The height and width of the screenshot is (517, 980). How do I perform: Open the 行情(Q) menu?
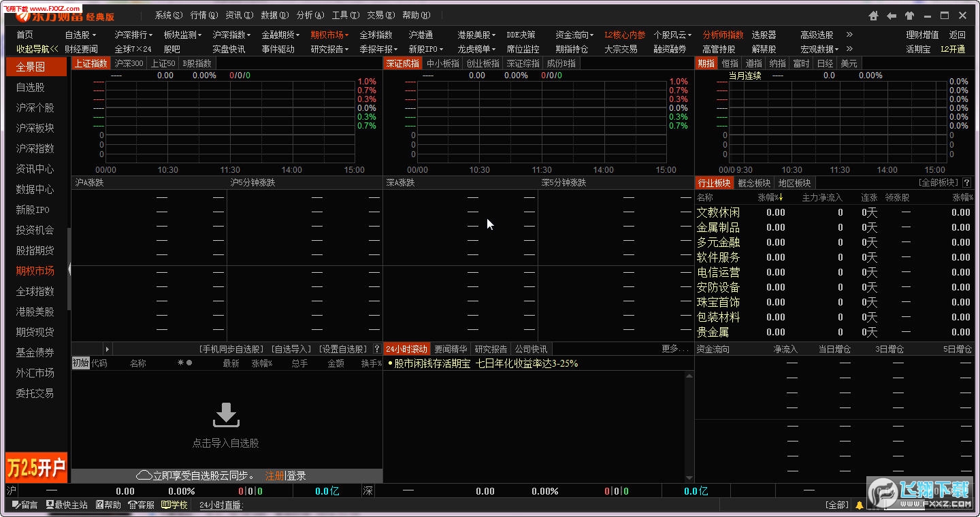point(204,15)
